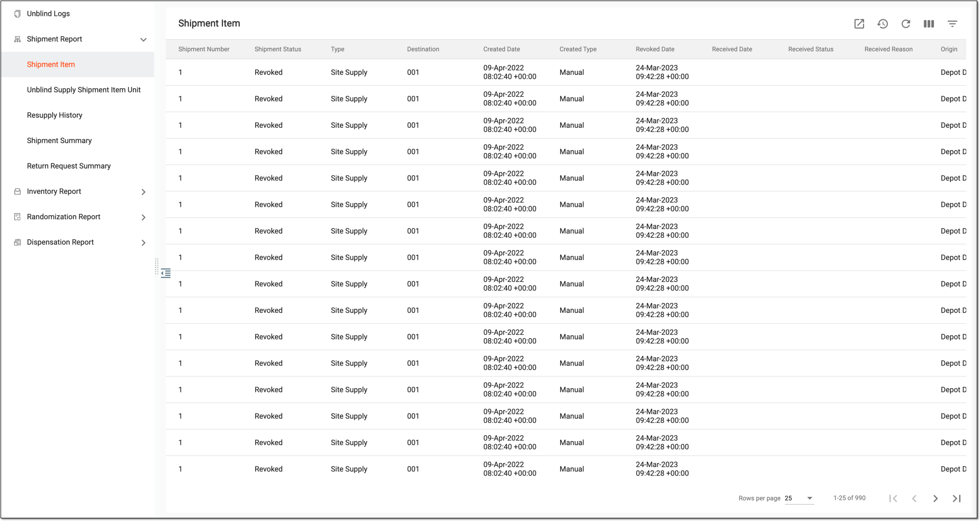The width and height of the screenshot is (980, 521).
Task: Refresh the Shipment Item table
Action: click(906, 24)
